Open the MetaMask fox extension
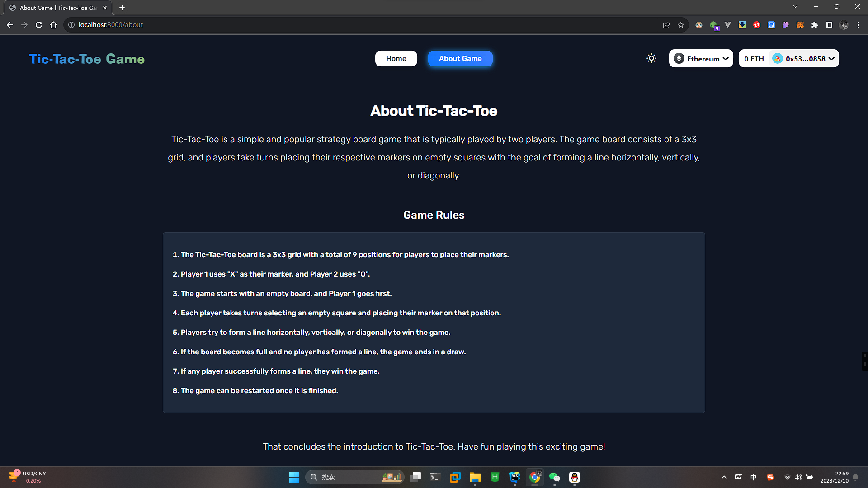This screenshot has height=488, width=868. coord(800,25)
